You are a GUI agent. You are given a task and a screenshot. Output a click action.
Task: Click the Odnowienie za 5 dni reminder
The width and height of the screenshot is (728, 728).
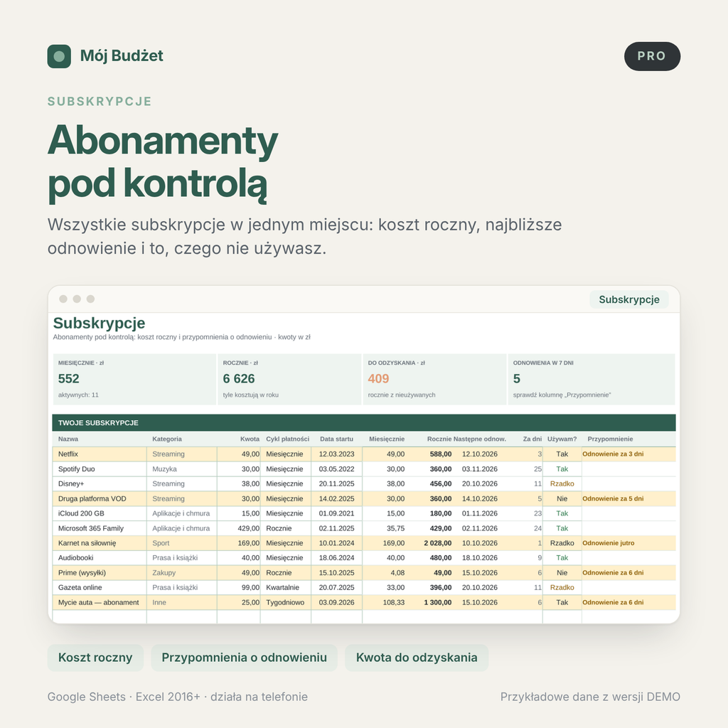613,498
